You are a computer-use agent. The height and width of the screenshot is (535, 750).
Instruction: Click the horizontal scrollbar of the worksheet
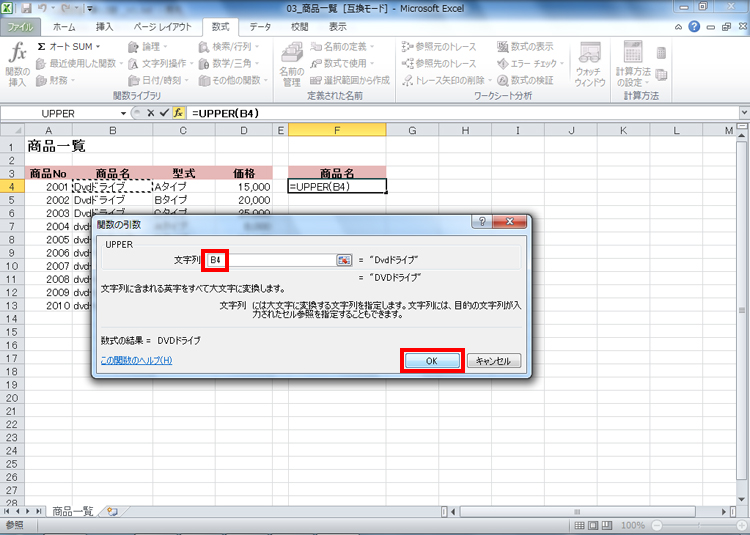[x=576, y=512]
